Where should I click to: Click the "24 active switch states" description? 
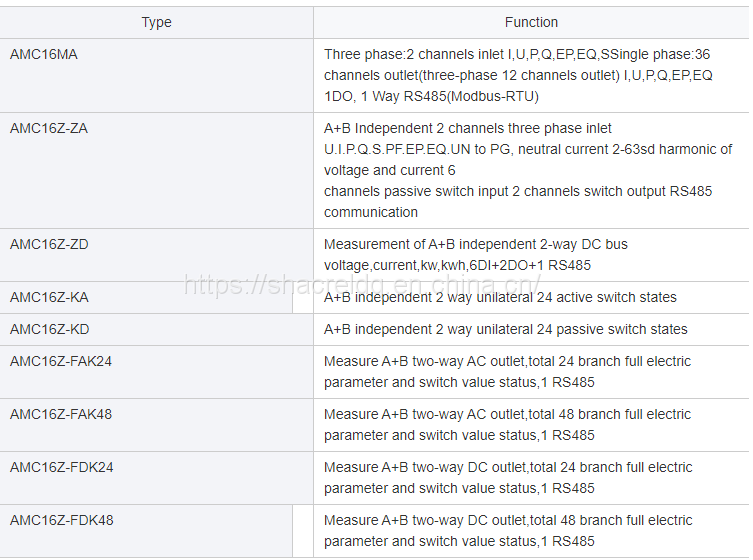click(x=500, y=297)
